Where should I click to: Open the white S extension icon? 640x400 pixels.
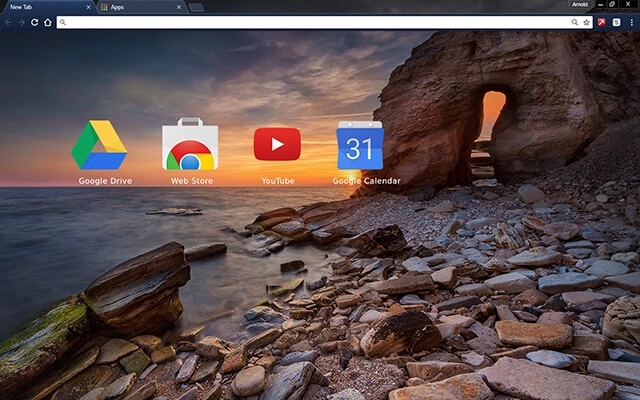pyautogui.click(x=616, y=22)
